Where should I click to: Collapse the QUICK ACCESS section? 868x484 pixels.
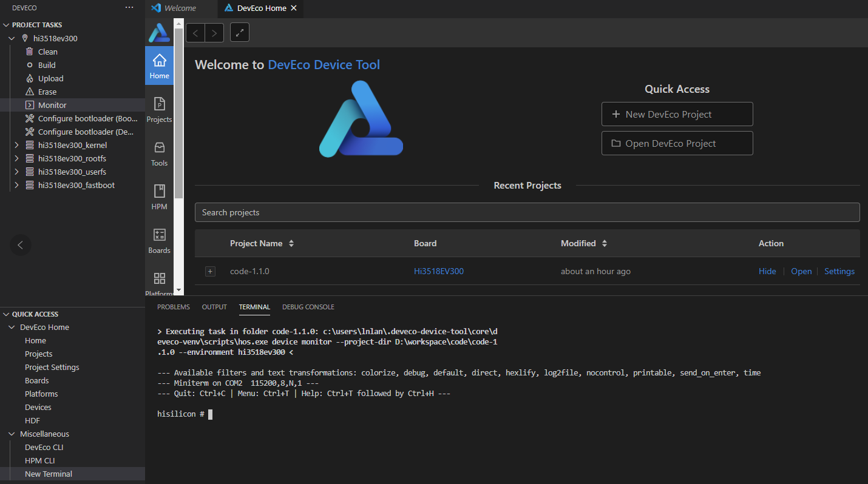(6, 314)
